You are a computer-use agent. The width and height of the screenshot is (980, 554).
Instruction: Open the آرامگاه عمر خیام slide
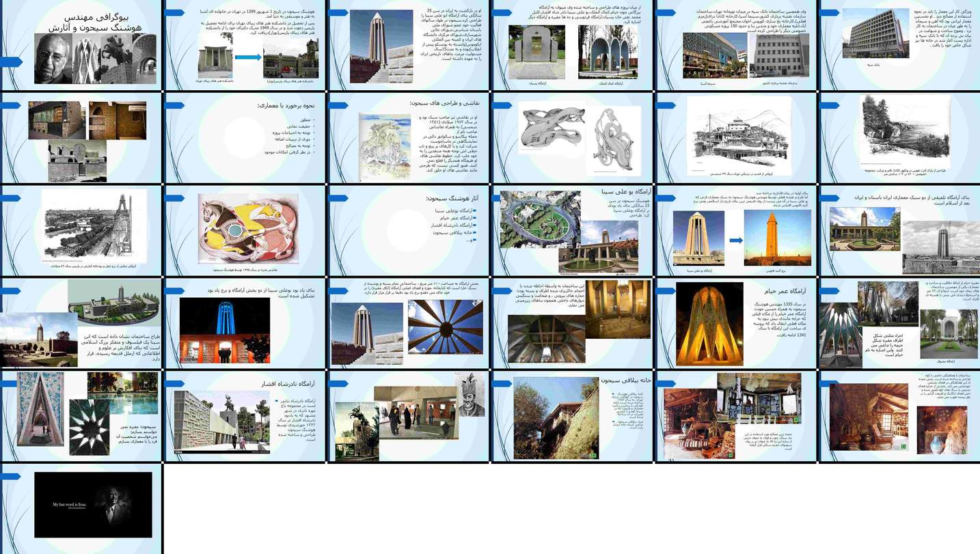736,324
